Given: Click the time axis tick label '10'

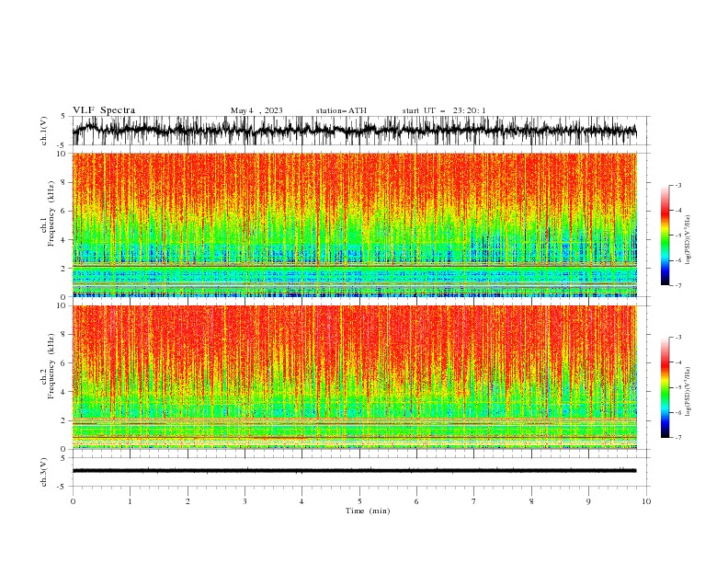Looking at the screenshot, I should click(646, 501).
